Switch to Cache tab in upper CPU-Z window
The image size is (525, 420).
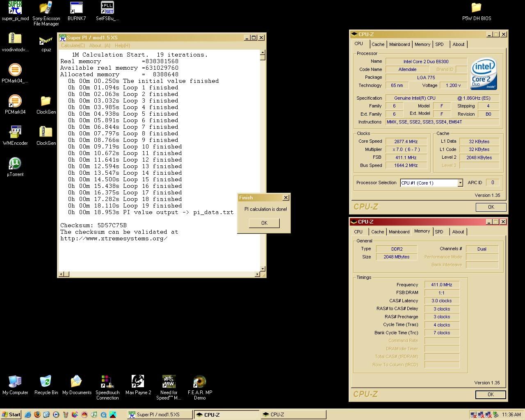tap(378, 44)
